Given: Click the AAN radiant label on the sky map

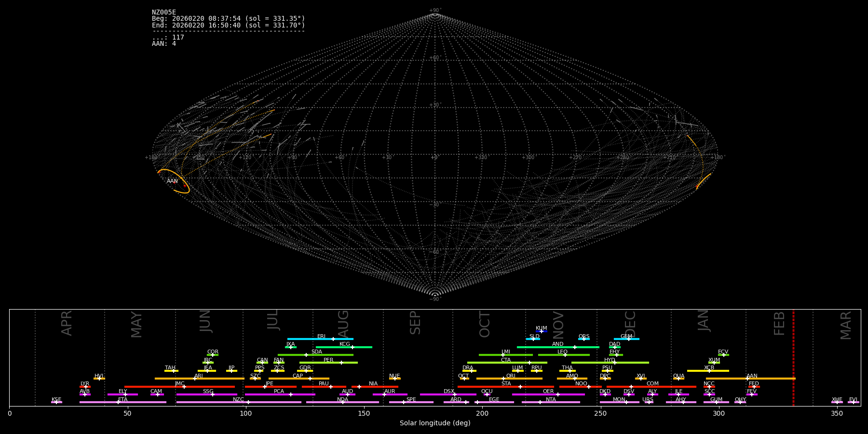Looking at the screenshot, I should pyautogui.click(x=172, y=181).
